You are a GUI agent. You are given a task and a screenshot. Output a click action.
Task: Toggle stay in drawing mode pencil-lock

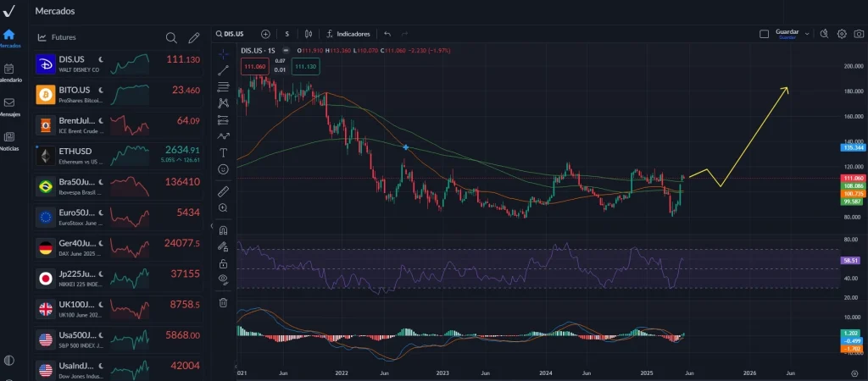coord(223,246)
